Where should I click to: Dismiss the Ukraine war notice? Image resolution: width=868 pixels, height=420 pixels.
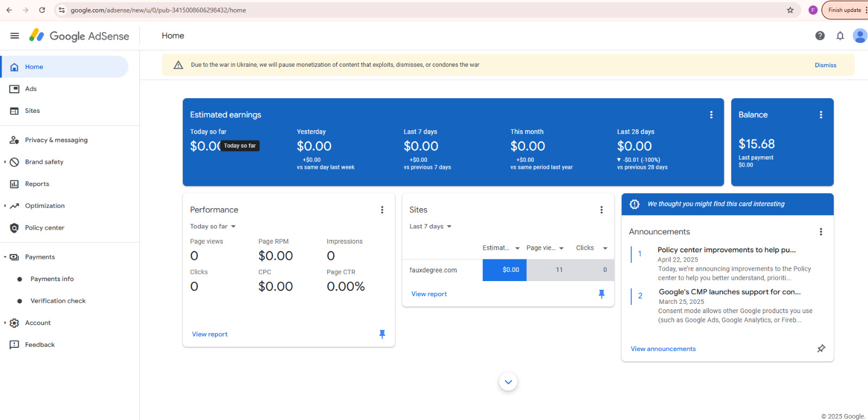tap(825, 65)
